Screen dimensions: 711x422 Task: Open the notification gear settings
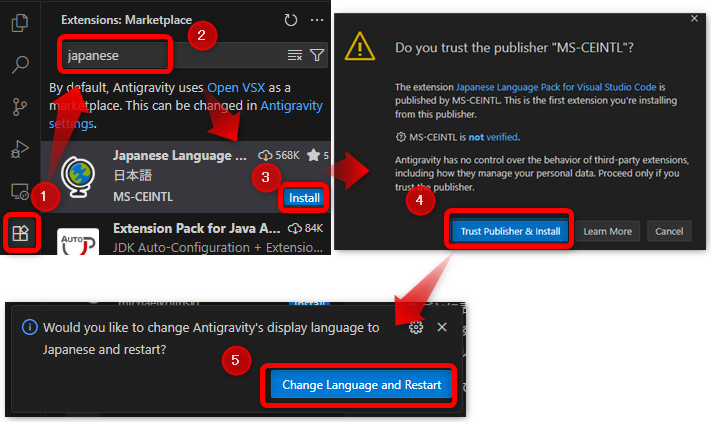[416, 327]
